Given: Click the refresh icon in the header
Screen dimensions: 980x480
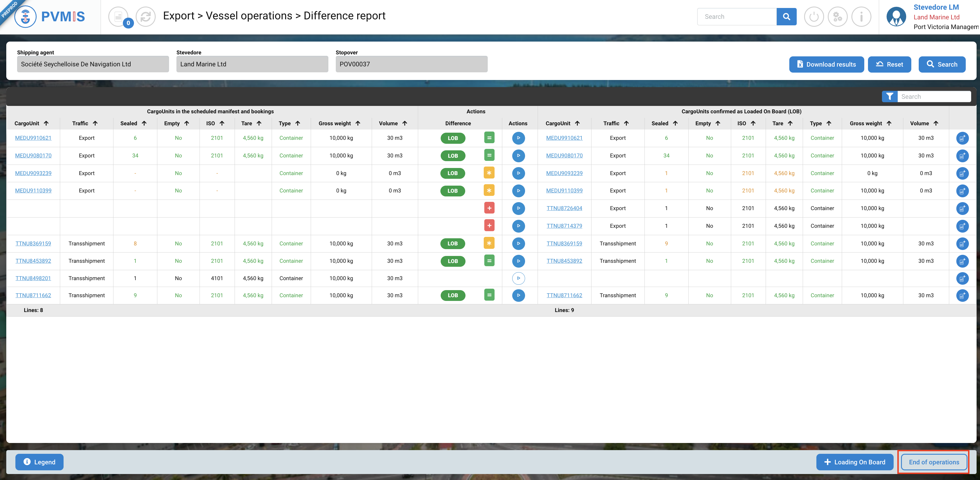Looking at the screenshot, I should click(145, 17).
